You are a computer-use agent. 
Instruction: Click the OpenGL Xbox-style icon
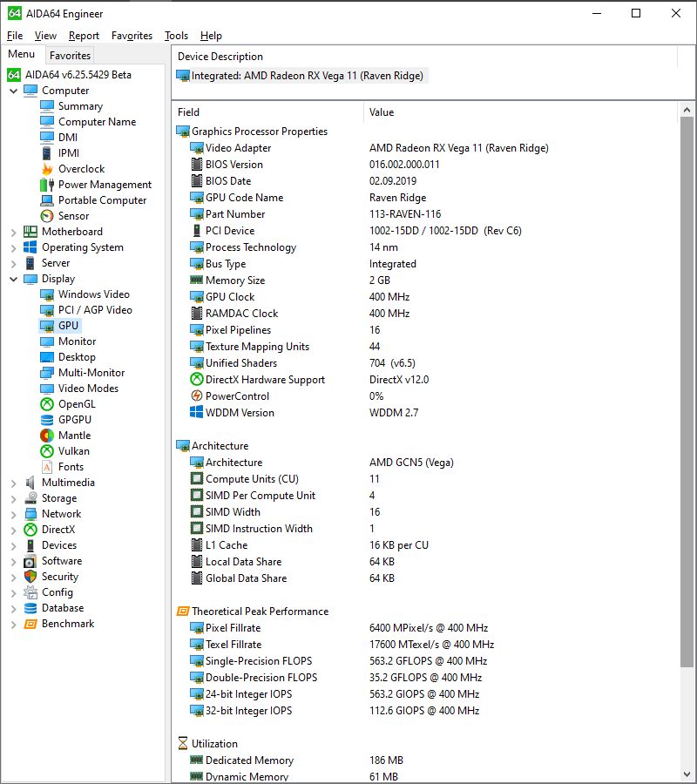pos(47,404)
